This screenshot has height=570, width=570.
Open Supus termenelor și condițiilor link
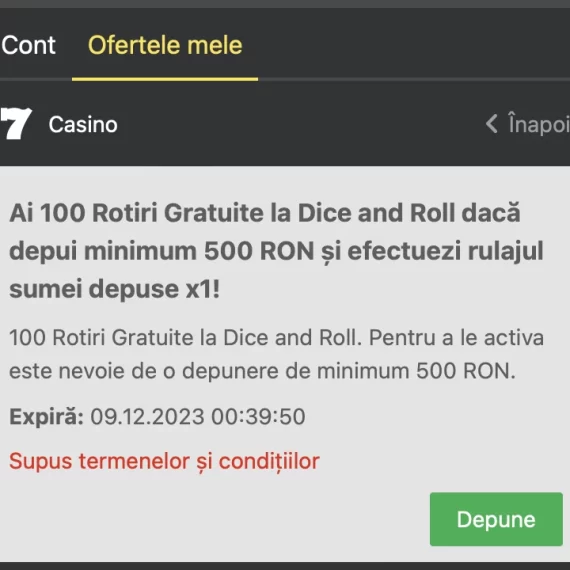[164, 462]
